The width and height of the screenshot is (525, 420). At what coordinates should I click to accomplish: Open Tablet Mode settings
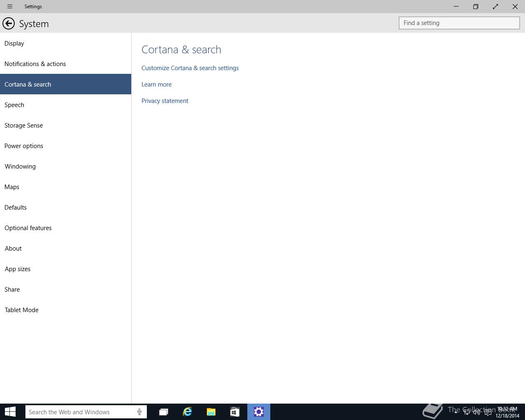tap(66, 310)
